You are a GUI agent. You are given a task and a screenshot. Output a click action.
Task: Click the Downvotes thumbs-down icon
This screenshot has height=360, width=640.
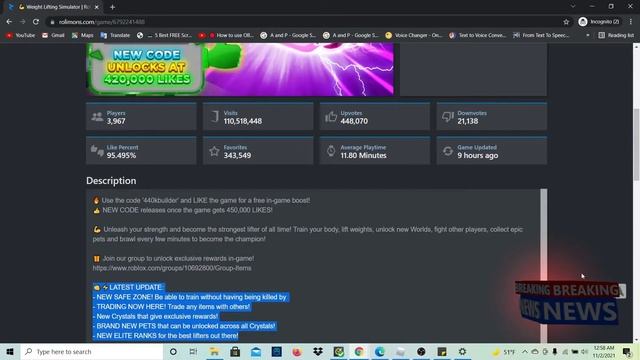click(448, 117)
